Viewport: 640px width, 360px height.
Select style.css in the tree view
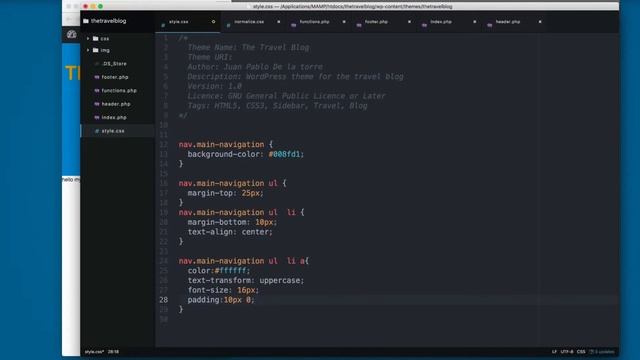click(x=113, y=131)
